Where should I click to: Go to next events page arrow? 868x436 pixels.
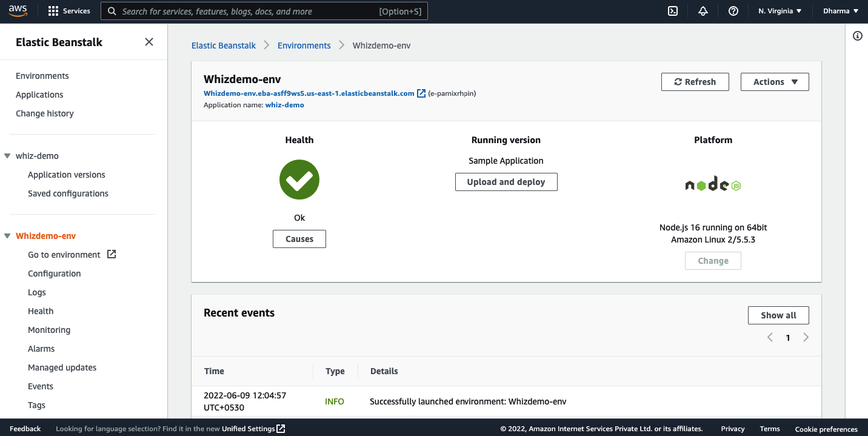[806, 337]
